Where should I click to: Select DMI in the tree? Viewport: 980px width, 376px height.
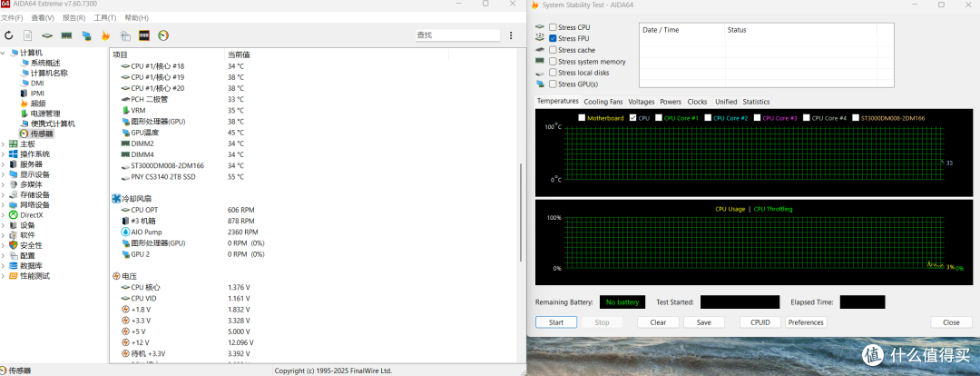(x=37, y=83)
